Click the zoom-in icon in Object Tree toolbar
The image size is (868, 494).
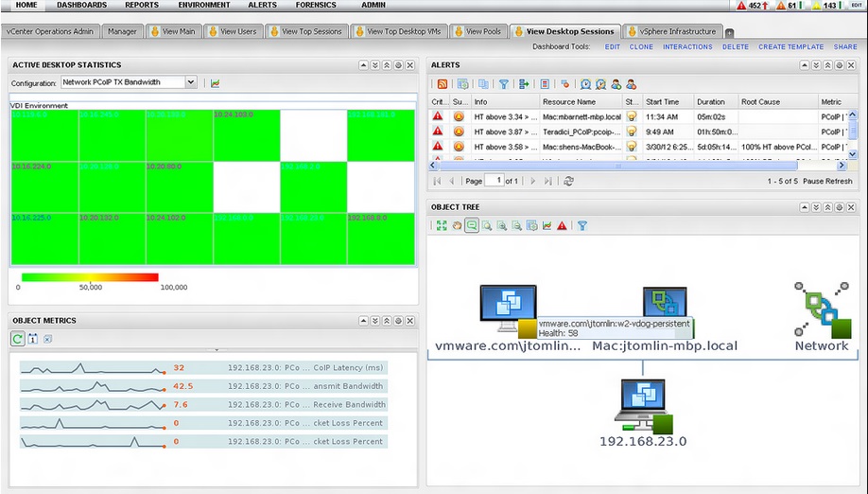(501, 225)
